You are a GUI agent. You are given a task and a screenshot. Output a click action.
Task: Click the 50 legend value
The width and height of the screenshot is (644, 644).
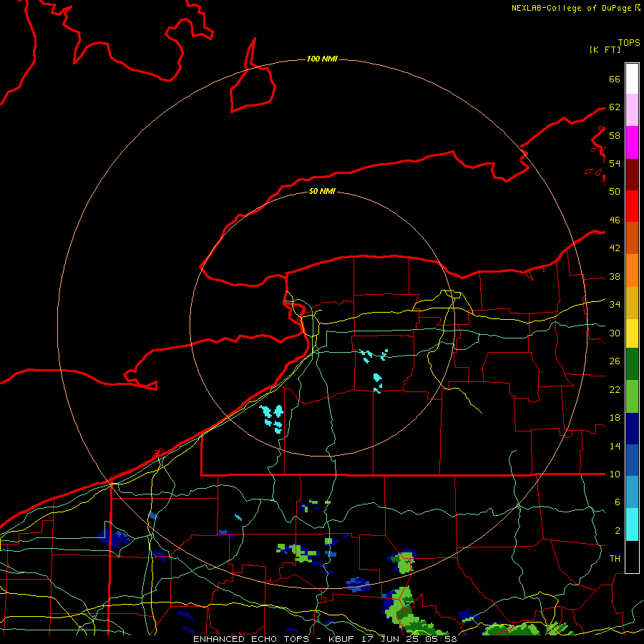[x=615, y=191]
